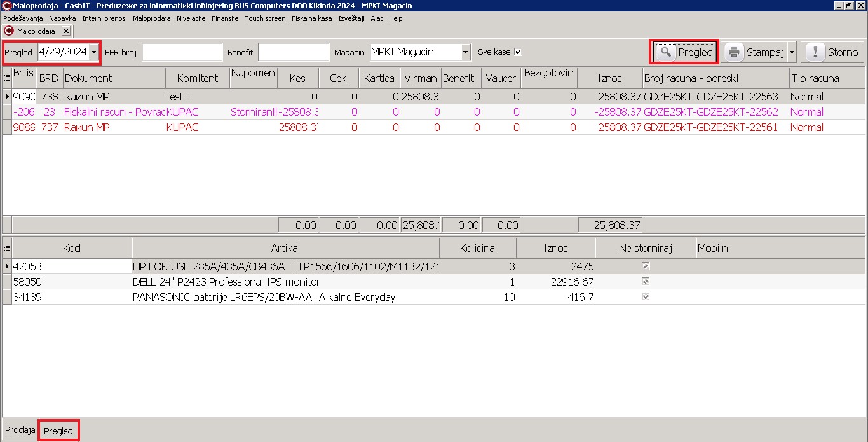This screenshot has height=442, width=868.
Task: Click the Kolicina column header
Action: pyautogui.click(x=478, y=248)
